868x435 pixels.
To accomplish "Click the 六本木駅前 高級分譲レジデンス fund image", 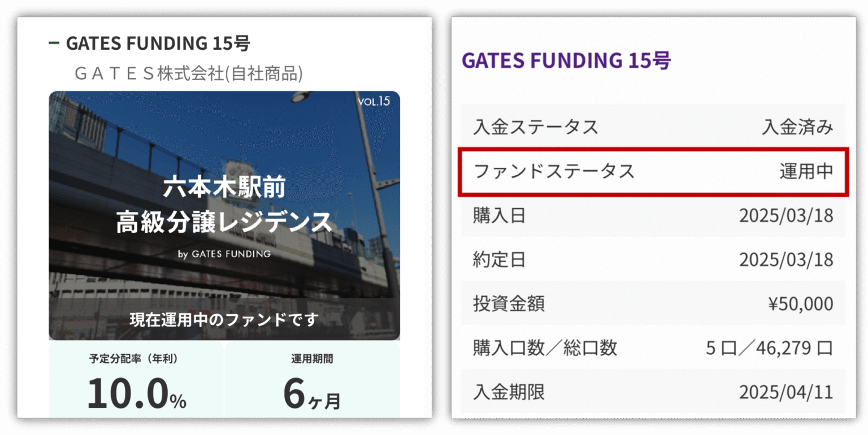I will 224,215.
